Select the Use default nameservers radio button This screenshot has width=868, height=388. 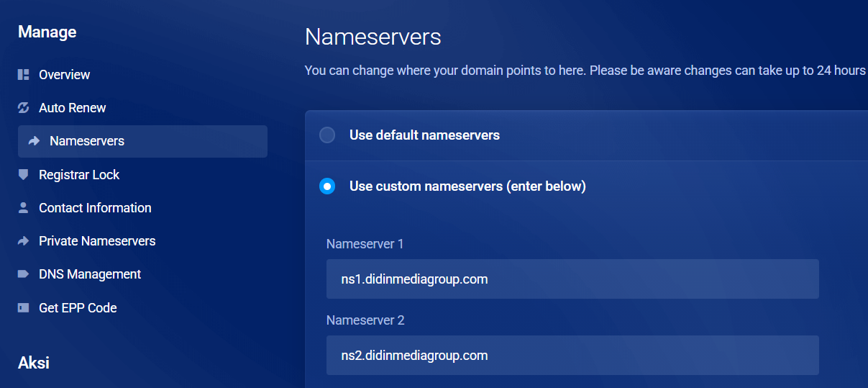coord(327,135)
